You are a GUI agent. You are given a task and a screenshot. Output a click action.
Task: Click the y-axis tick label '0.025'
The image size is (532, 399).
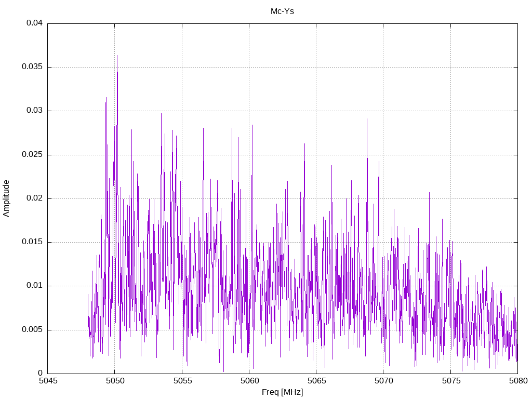coord(32,154)
